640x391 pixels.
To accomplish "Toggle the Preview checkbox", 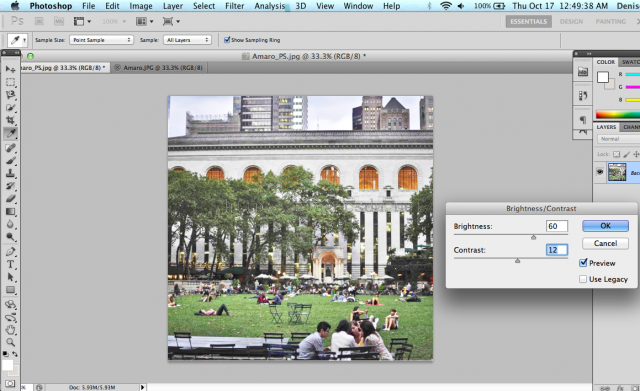I will point(583,263).
